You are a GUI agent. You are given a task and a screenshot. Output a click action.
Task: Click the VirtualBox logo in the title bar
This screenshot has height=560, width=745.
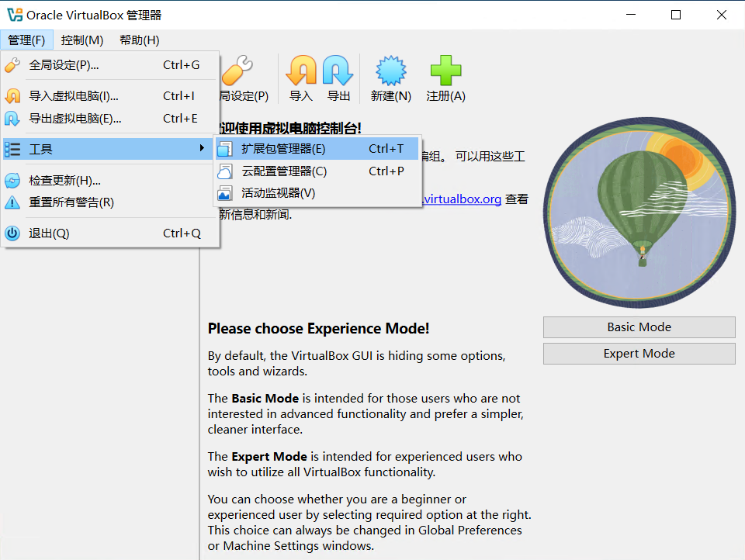point(15,15)
